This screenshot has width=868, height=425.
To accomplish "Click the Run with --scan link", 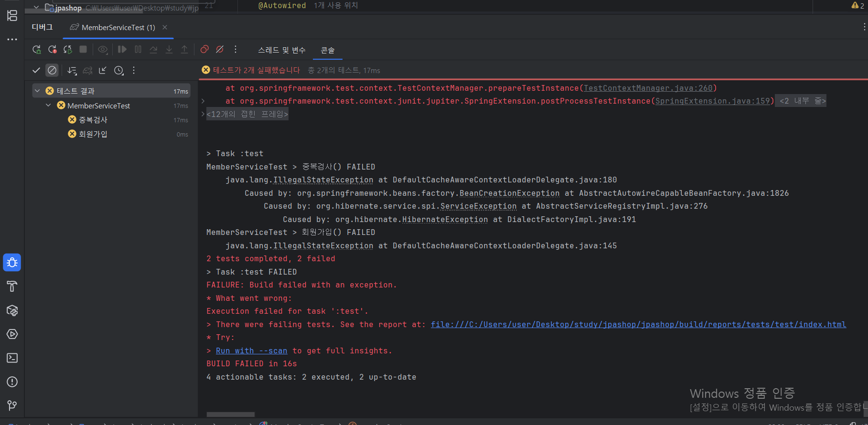I will coord(251,351).
